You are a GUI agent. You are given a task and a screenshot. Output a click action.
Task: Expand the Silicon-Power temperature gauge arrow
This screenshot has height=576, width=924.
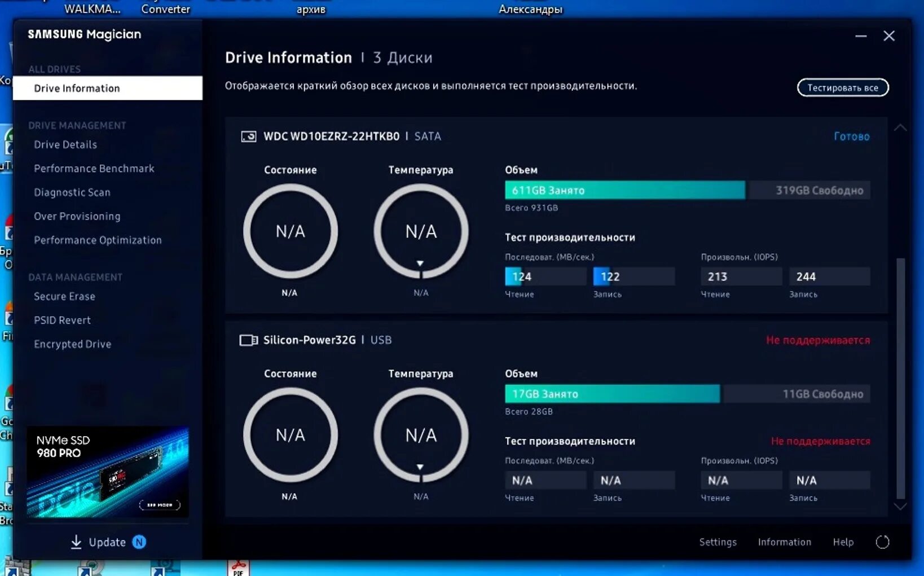point(420,467)
